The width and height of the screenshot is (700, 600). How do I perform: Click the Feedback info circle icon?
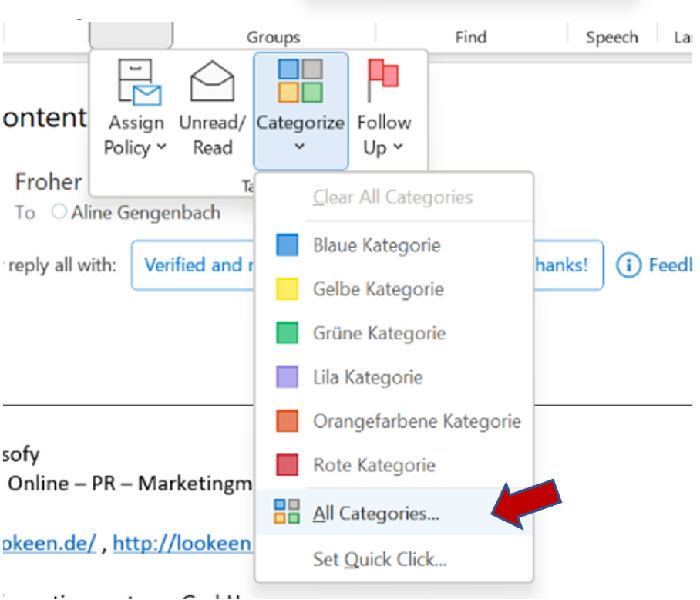(x=629, y=265)
